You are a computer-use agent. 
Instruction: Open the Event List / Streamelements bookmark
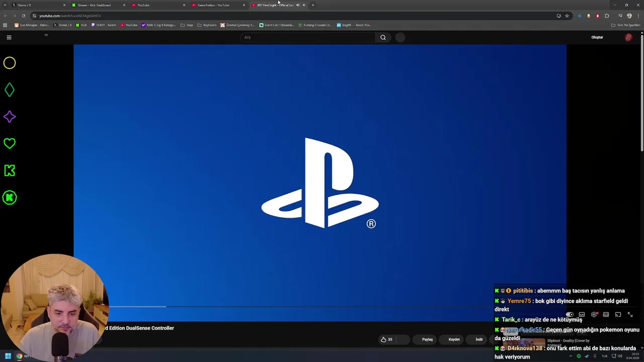coord(277,25)
